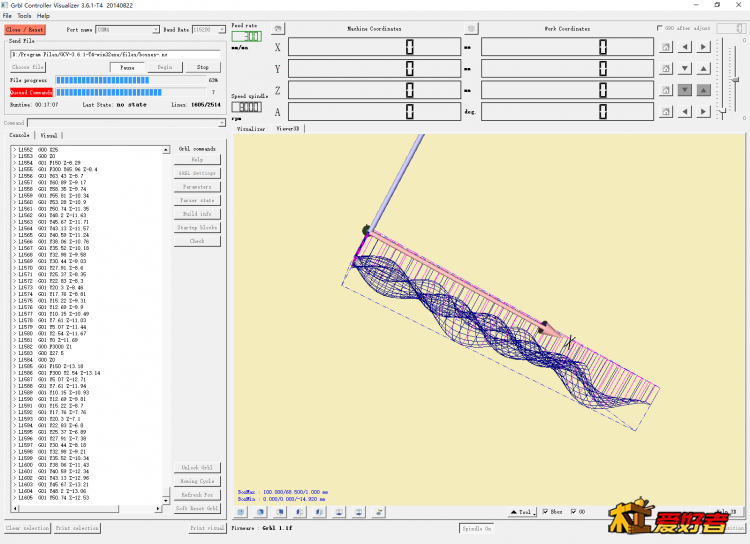Jog A axis right arrow
The width and height of the screenshot is (750, 544).
[x=703, y=111]
